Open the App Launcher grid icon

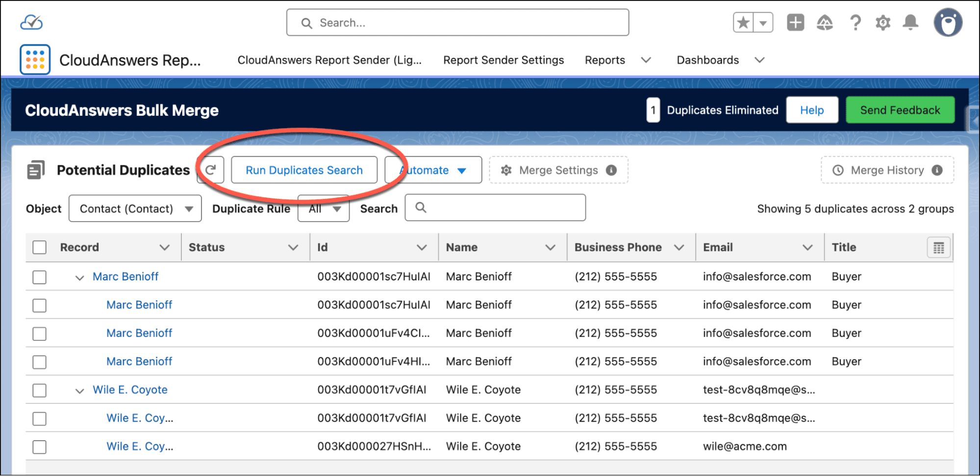pyautogui.click(x=35, y=60)
